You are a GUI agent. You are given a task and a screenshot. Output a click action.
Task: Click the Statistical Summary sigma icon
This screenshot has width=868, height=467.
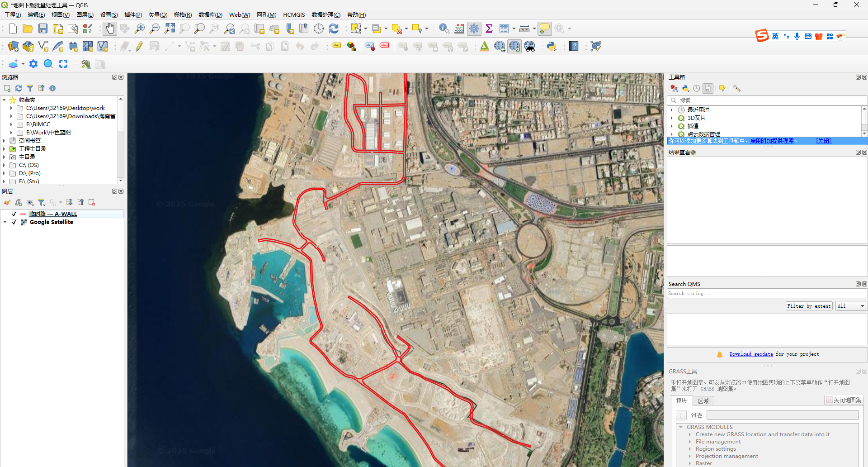[489, 29]
